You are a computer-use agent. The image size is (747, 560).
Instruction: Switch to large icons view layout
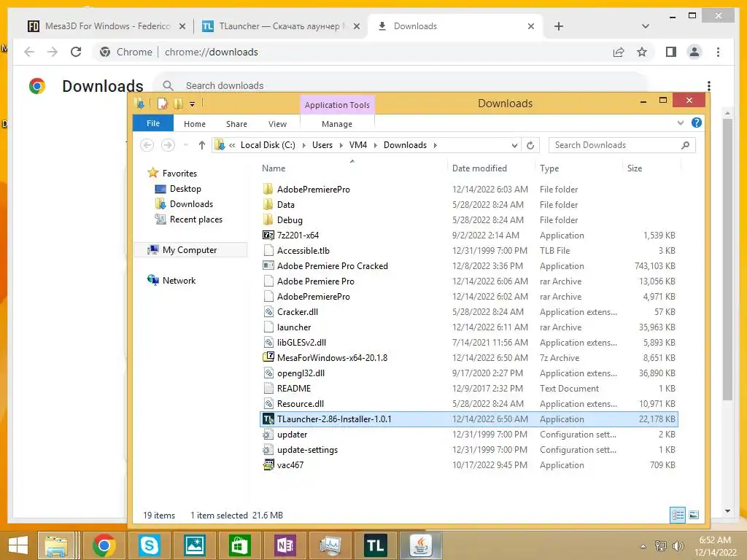[694, 515]
